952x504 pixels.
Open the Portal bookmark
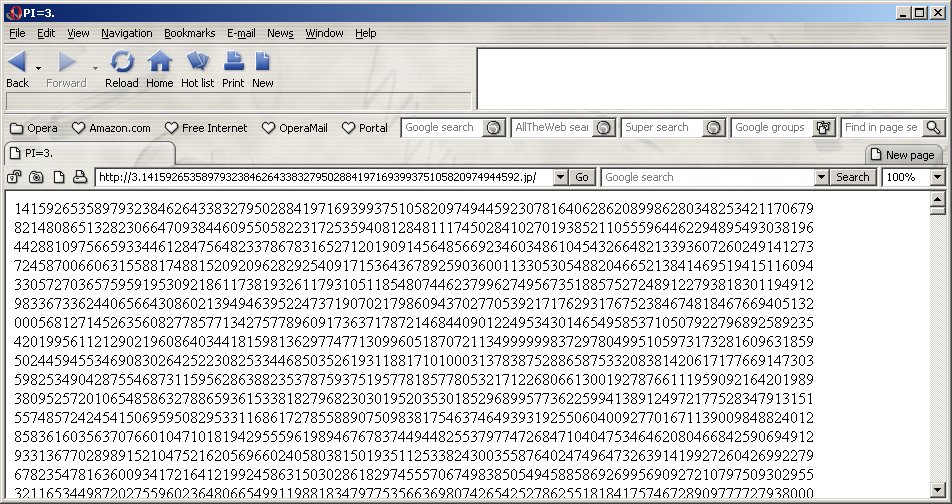point(365,128)
